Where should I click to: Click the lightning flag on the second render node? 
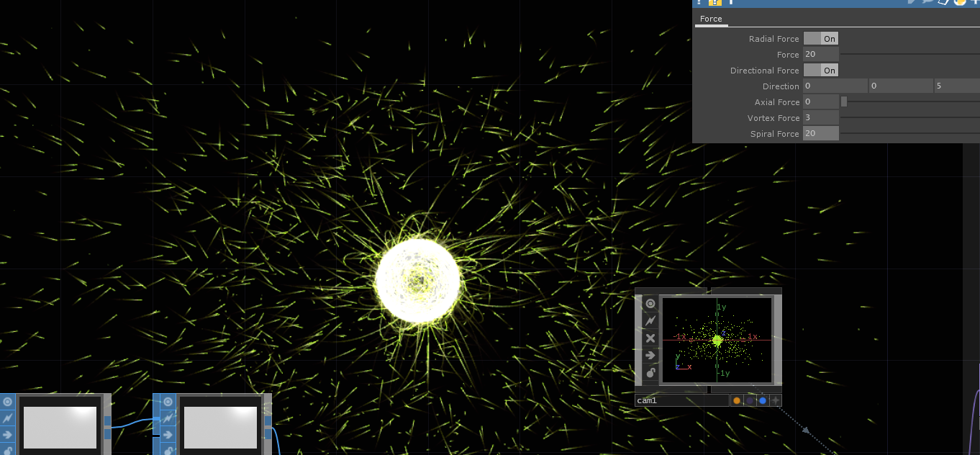[168, 418]
